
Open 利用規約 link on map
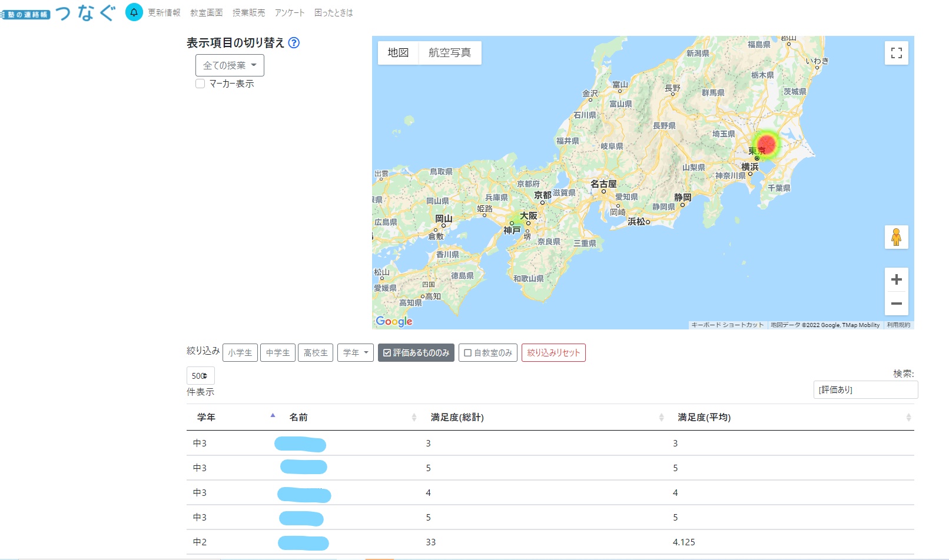(899, 325)
